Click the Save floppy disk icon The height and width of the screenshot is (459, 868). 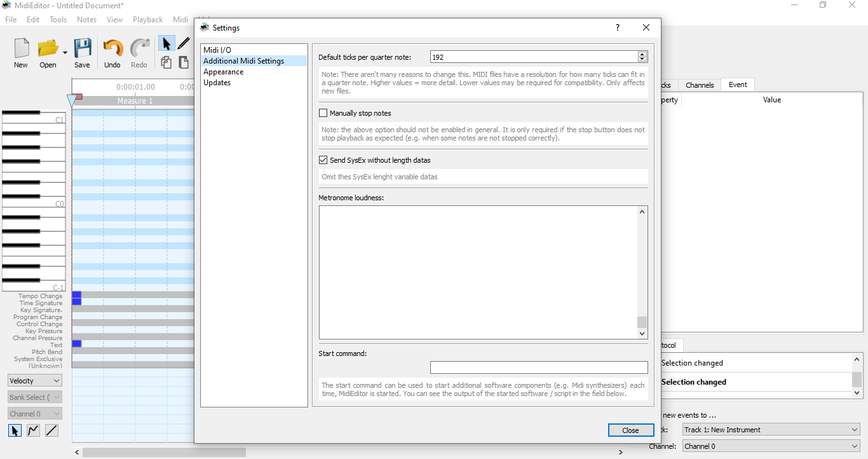tap(82, 48)
